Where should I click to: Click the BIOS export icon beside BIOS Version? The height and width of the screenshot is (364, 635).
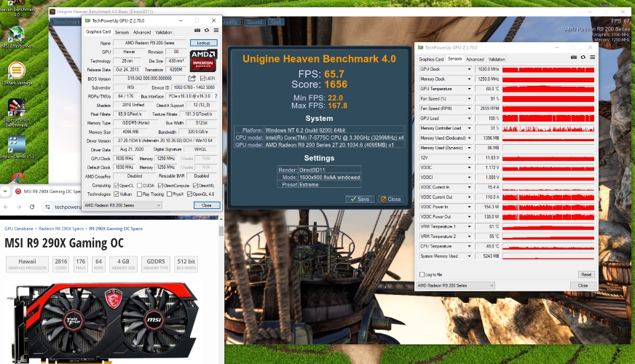pos(192,78)
